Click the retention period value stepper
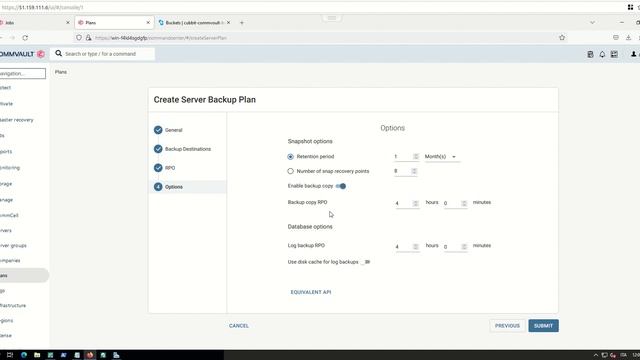This screenshot has width=640, height=360. point(416,157)
